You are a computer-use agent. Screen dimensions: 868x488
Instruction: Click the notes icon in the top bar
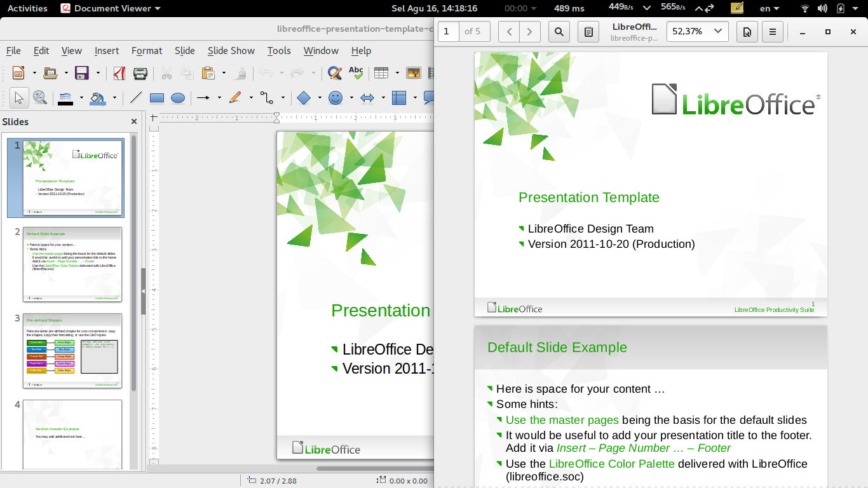(737, 8)
